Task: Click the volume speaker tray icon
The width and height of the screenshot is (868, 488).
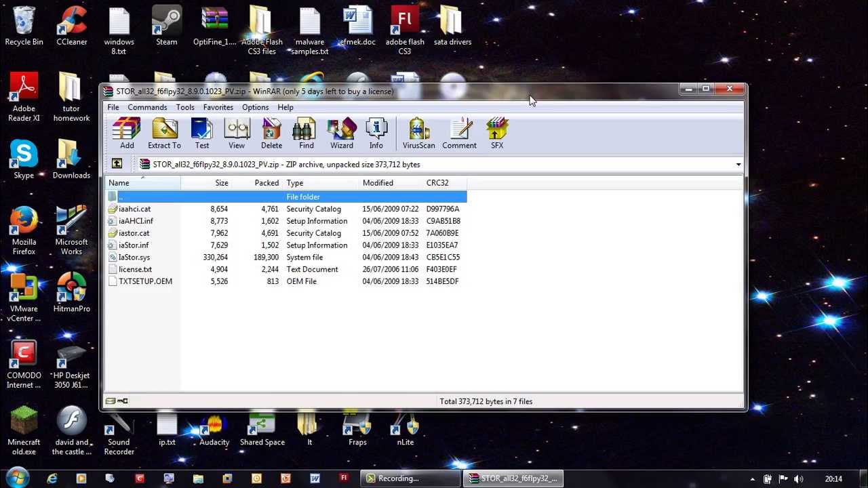Action: point(798,479)
